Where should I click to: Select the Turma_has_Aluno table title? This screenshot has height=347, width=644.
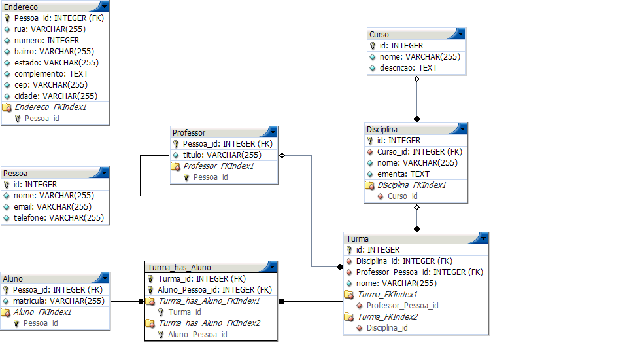pyautogui.click(x=180, y=267)
